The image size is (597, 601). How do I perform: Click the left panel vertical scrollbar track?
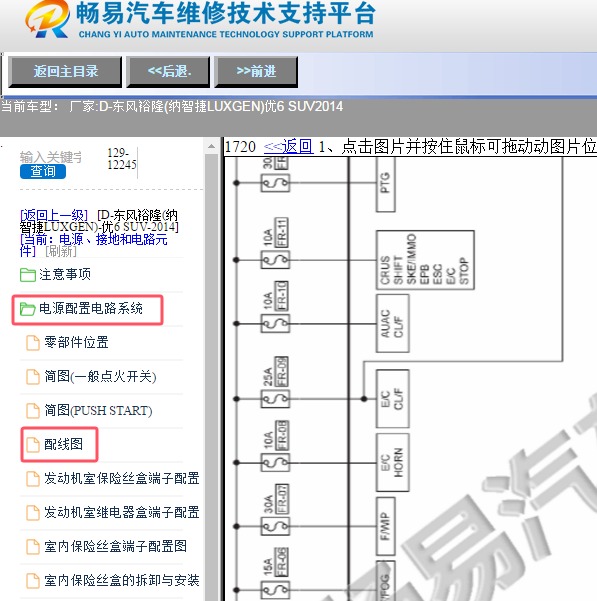[211, 377]
